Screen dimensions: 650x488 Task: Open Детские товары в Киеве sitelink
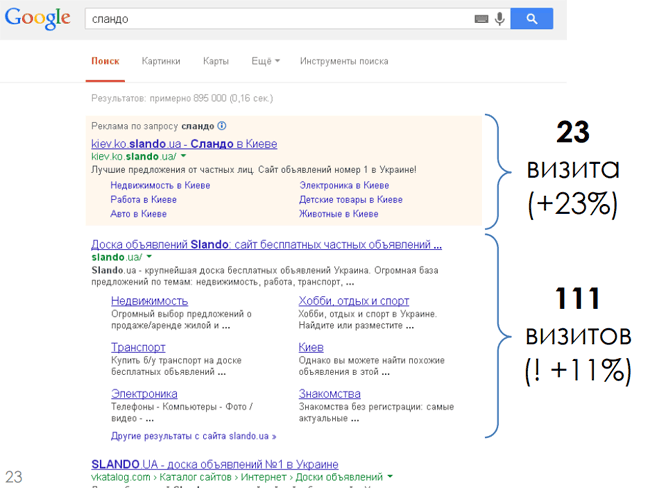(350, 199)
